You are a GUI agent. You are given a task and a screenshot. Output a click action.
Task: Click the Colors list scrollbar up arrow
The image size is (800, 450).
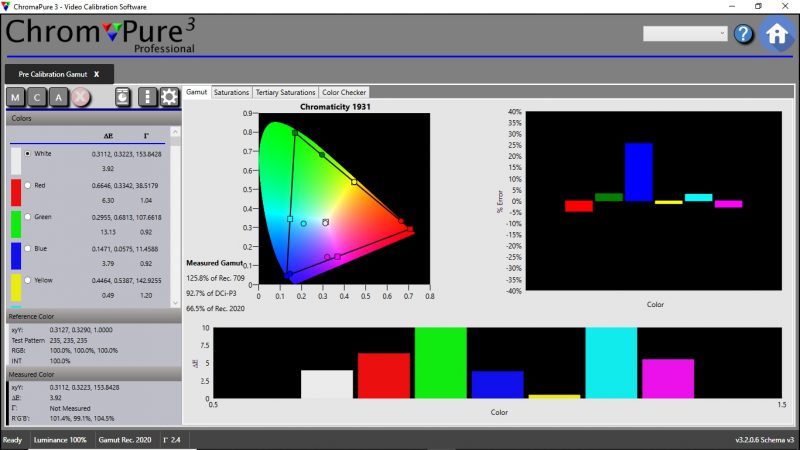(x=176, y=130)
